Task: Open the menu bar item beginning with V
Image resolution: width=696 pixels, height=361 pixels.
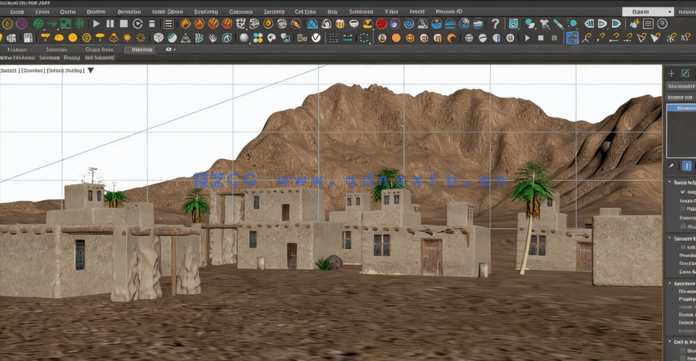Action: point(391,12)
